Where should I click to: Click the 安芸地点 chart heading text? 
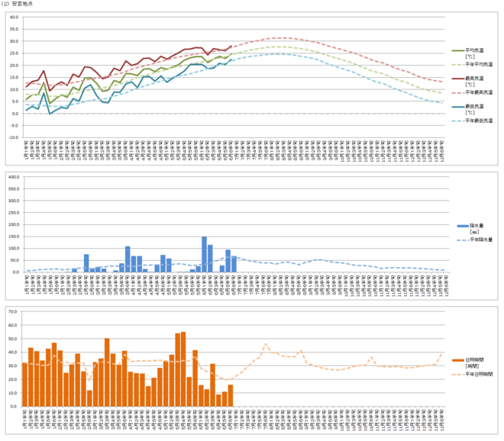tap(22, 4)
